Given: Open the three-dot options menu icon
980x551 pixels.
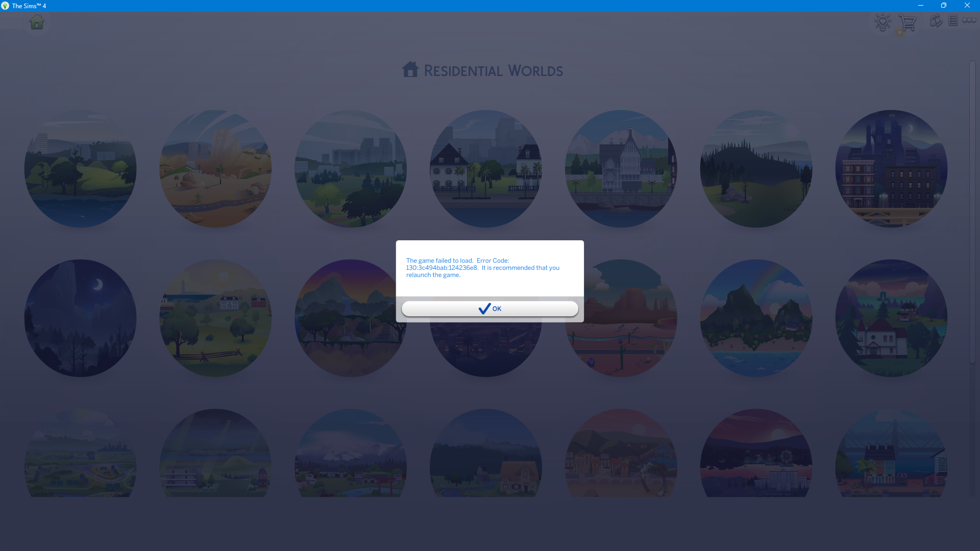Looking at the screenshot, I should pos(969,20).
